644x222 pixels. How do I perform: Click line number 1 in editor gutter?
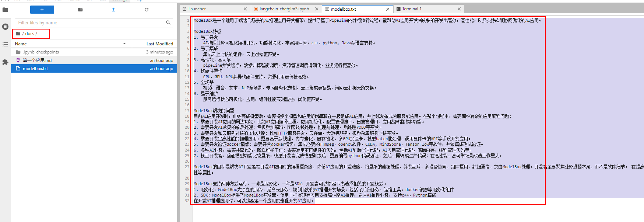[x=188, y=21]
